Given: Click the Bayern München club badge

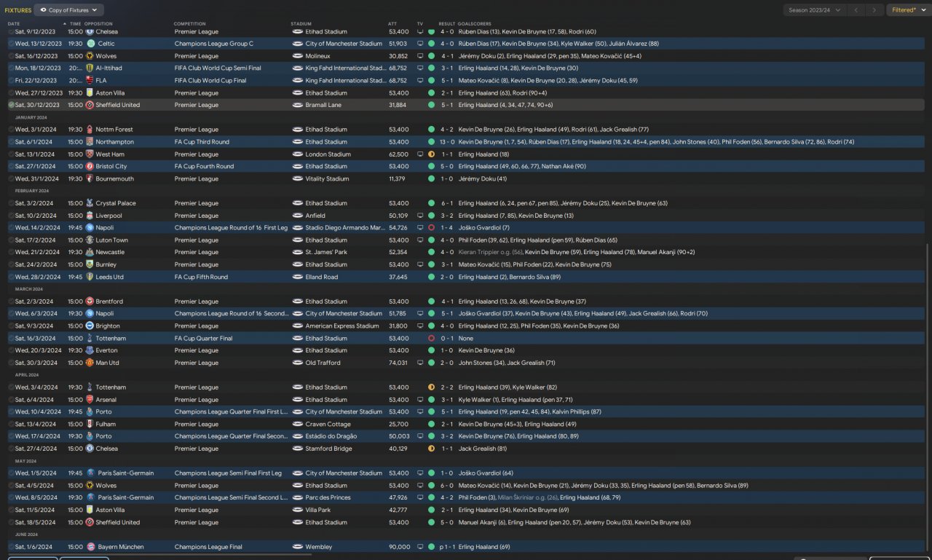Looking at the screenshot, I should click(90, 547).
